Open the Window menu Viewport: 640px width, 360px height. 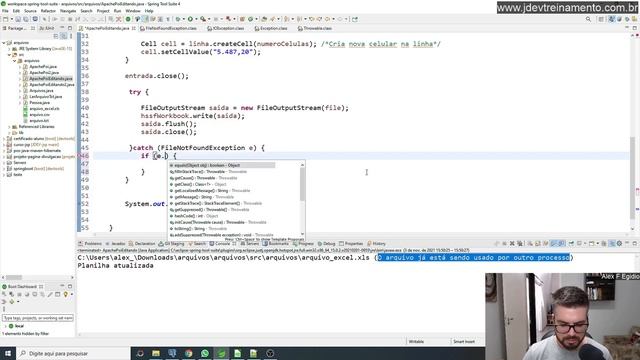click(133, 11)
